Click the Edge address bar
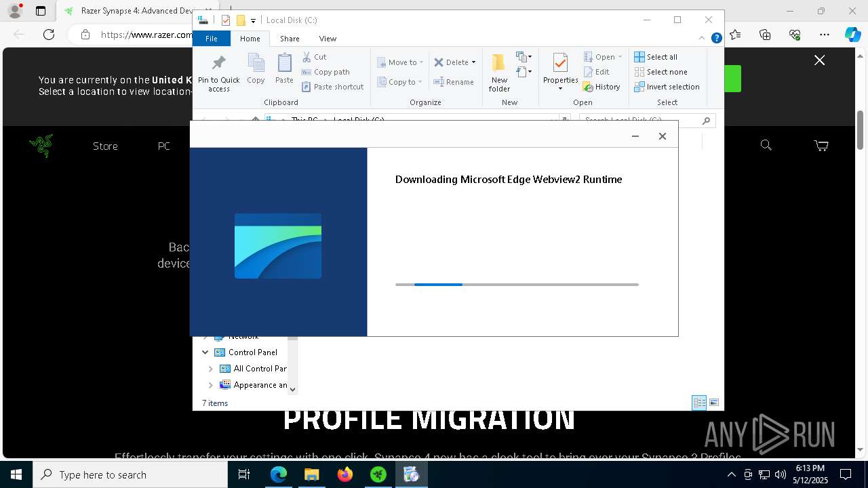 (x=146, y=35)
